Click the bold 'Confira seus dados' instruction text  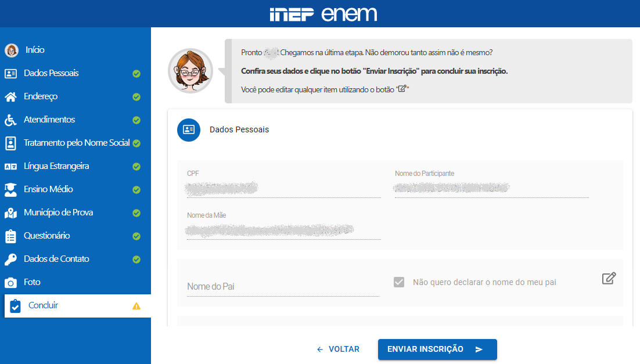(x=374, y=71)
